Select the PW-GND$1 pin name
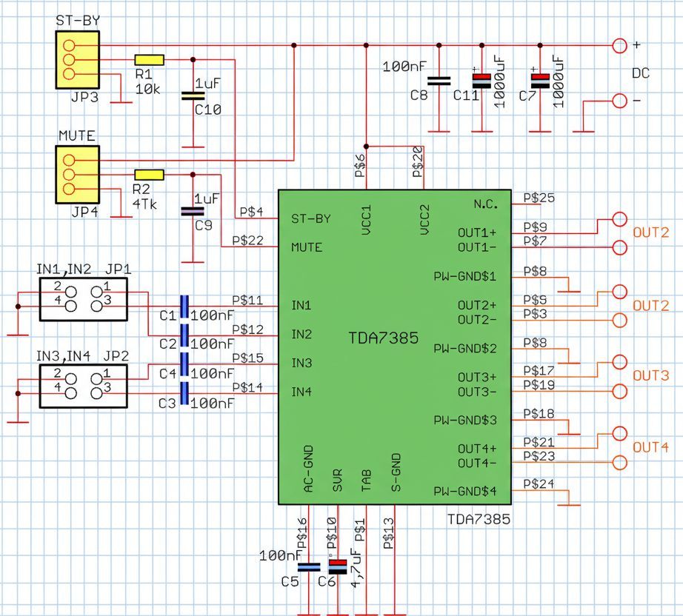 (x=465, y=276)
